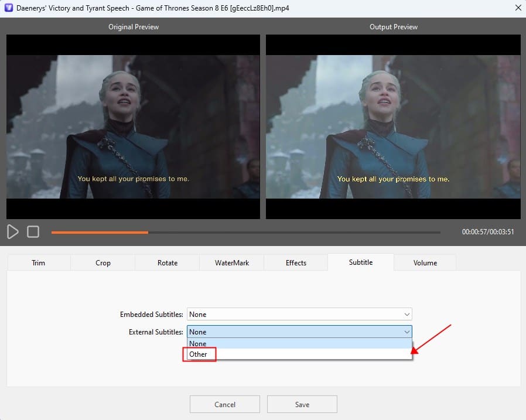Open the Effects tab
The height and width of the screenshot is (420, 526).
click(296, 262)
